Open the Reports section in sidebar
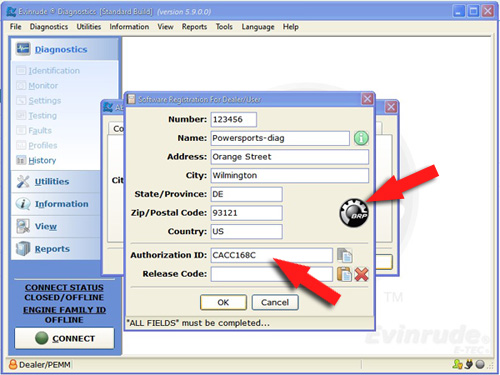Viewport: 500px width, 375px height. click(52, 249)
